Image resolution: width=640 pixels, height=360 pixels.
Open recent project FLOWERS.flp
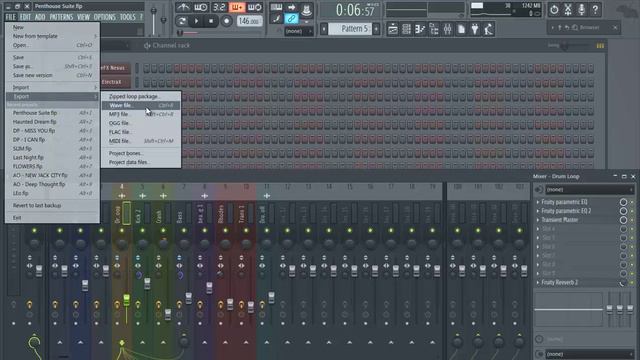52,167
